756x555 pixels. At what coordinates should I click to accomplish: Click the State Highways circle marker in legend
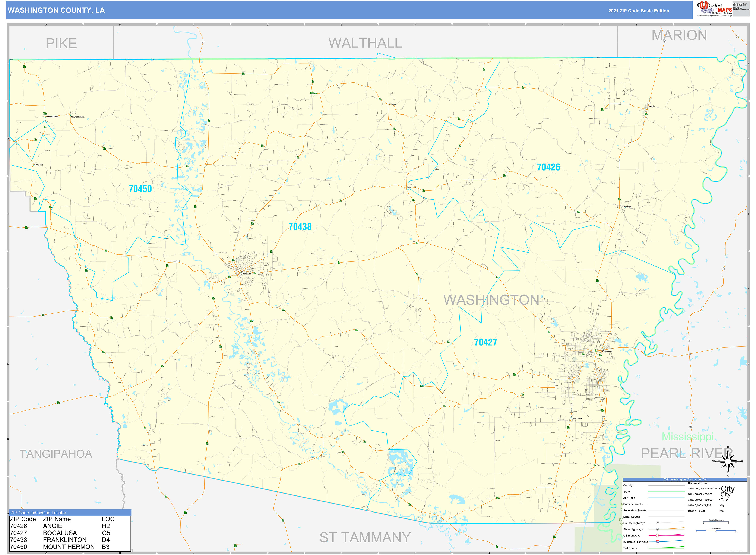coord(658,529)
